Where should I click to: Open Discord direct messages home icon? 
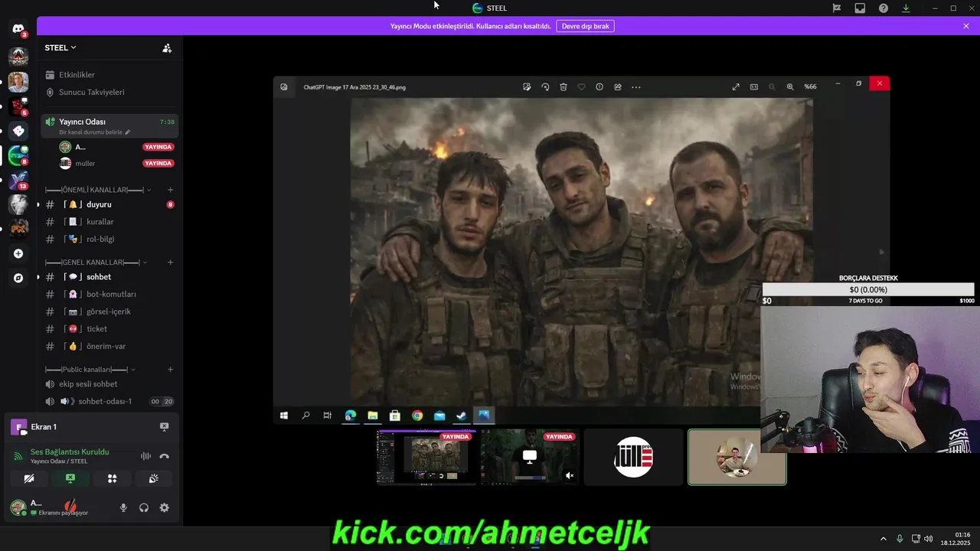click(x=18, y=29)
